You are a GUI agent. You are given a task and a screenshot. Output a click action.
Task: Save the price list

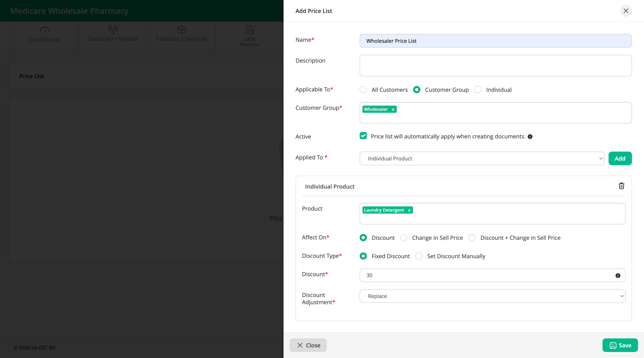[620, 345]
